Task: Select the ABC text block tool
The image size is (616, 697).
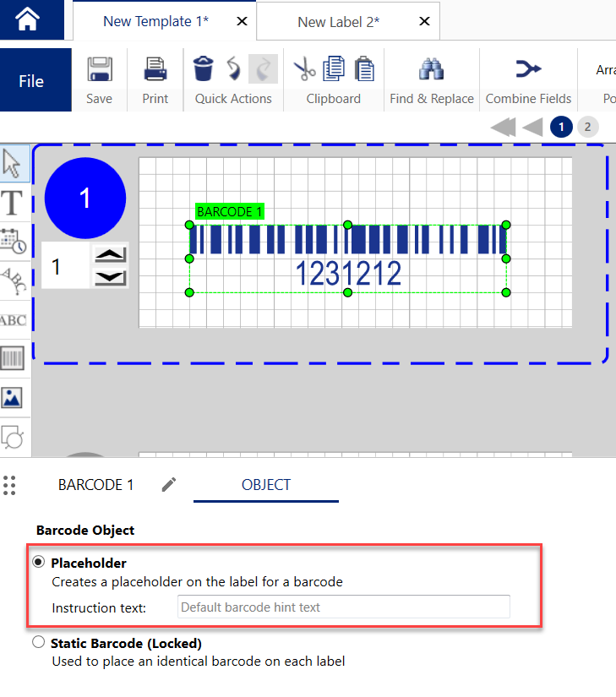Action: pyautogui.click(x=14, y=320)
